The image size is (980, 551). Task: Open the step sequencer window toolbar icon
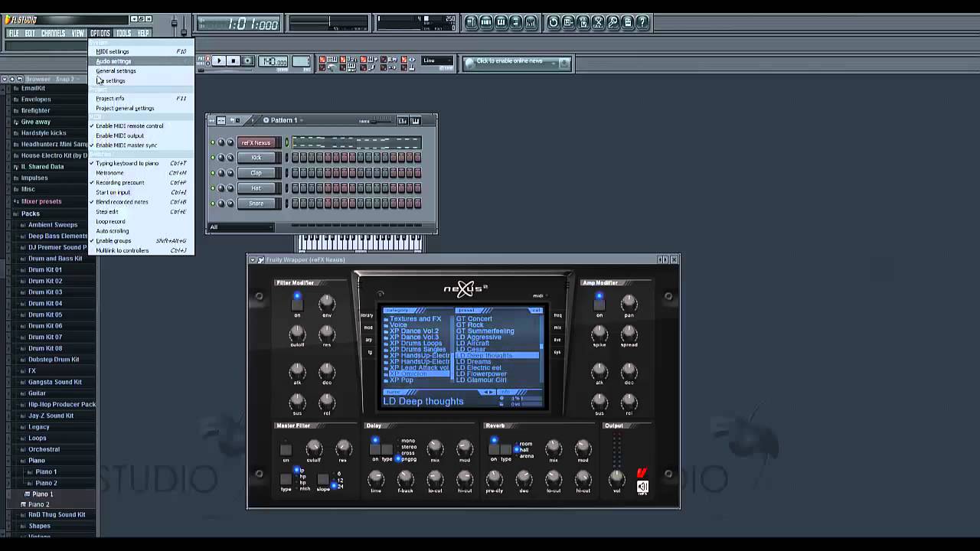[x=486, y=22]
